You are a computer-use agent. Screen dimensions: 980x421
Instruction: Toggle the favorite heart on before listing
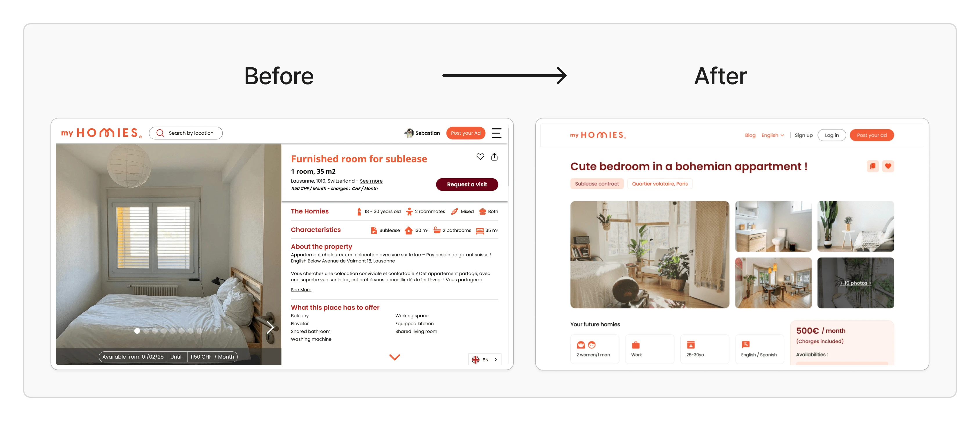tap(481, 156)
